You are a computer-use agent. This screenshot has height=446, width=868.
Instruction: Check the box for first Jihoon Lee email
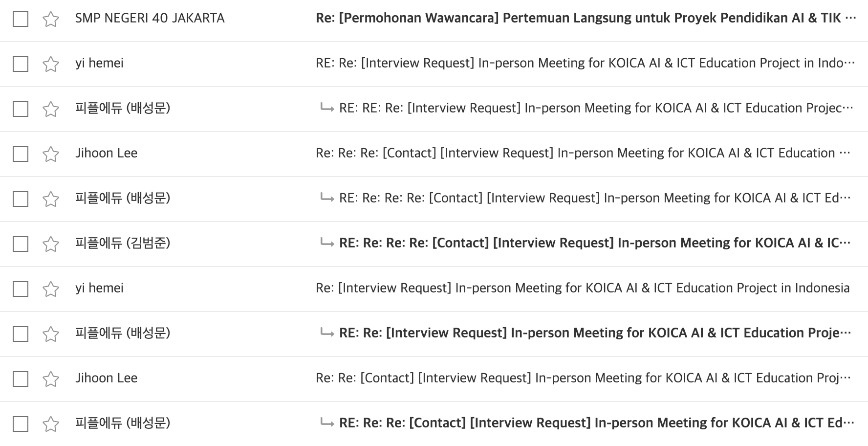(21, 154)
